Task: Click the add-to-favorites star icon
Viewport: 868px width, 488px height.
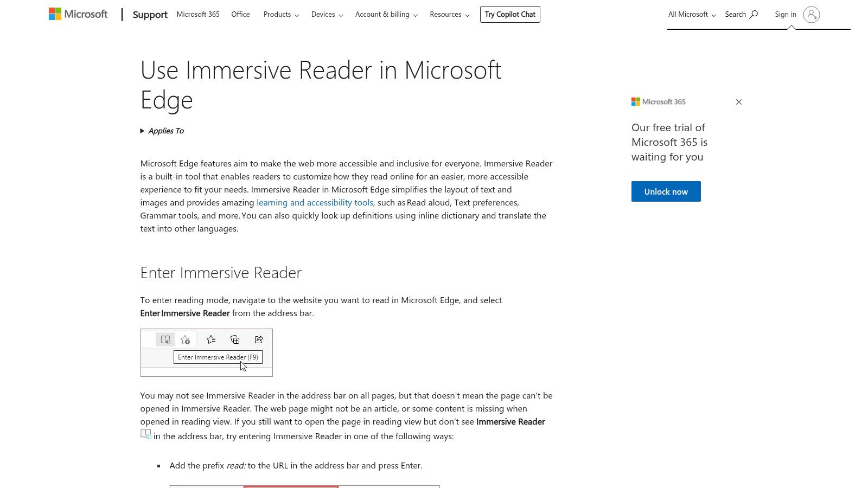Action: click(x=186, y=339)
